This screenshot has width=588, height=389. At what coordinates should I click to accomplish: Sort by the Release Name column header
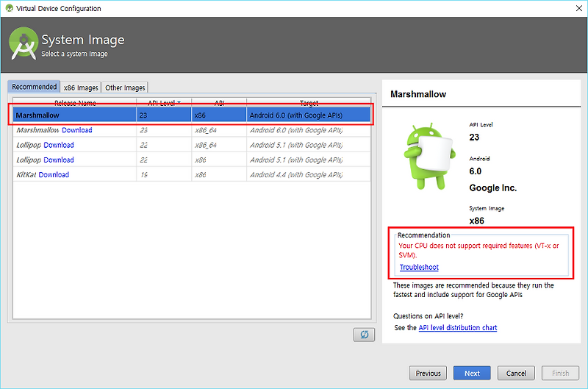[75, 103]
